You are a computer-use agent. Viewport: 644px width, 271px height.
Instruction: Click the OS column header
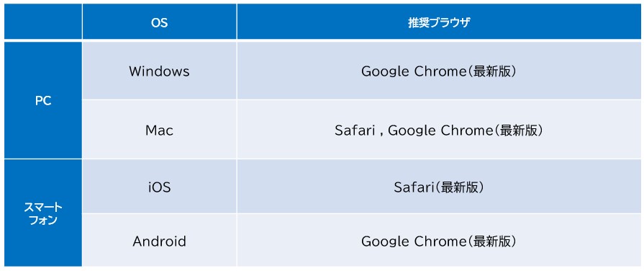(x=159, y=22)
